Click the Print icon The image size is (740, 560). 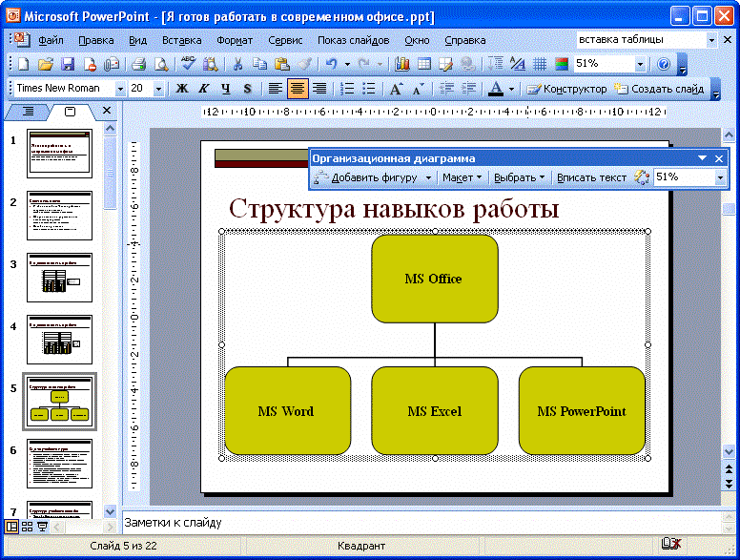click(138, 64)
